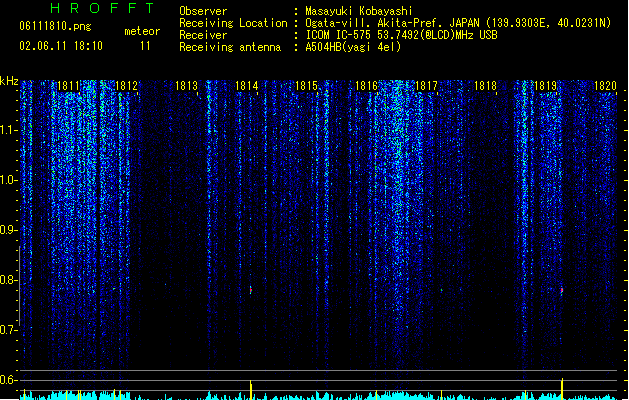
Task: Click the red meteor echo near 1819
Action: 562,290
